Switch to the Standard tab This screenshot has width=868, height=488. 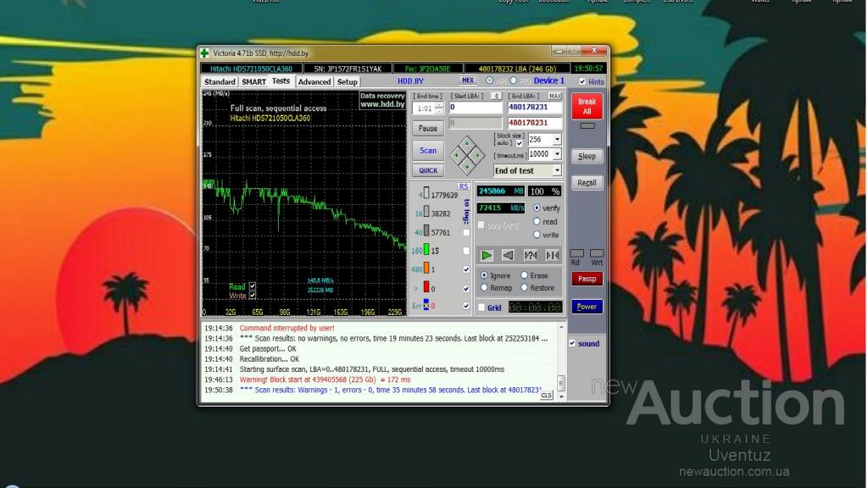[x=220, y=82]
